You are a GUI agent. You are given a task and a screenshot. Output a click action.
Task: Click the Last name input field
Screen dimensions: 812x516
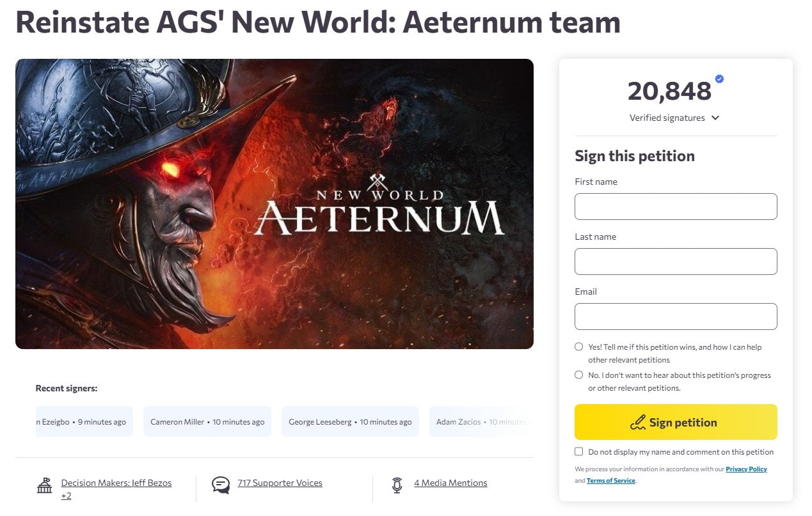(x=676, y=262)
